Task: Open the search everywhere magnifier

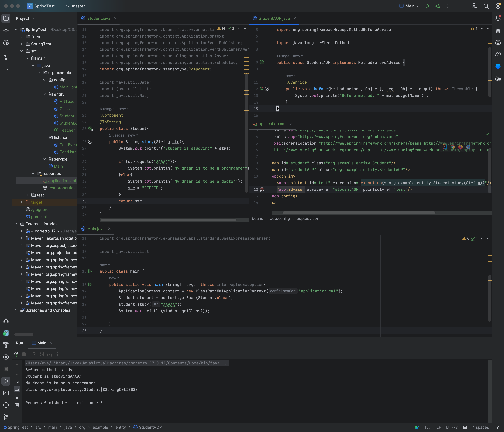Action: point(486,6)
